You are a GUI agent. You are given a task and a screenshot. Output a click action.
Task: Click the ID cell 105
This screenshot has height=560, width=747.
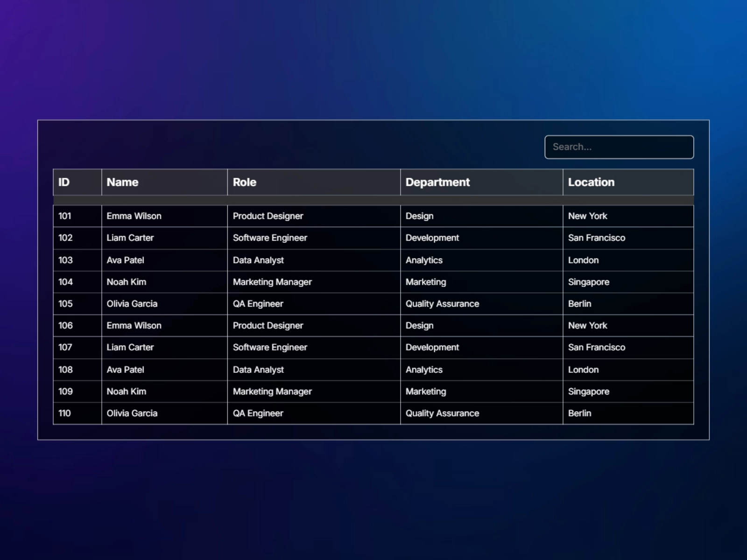[x=65, y=304]
